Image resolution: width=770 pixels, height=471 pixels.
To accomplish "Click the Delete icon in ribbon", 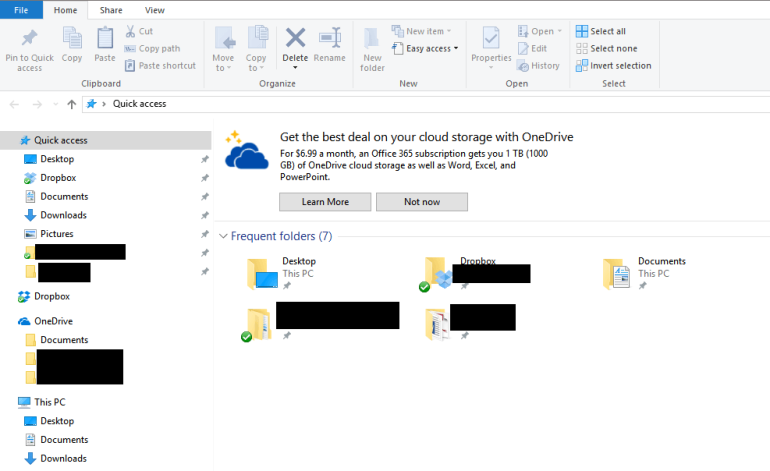I will coord(295,40).
